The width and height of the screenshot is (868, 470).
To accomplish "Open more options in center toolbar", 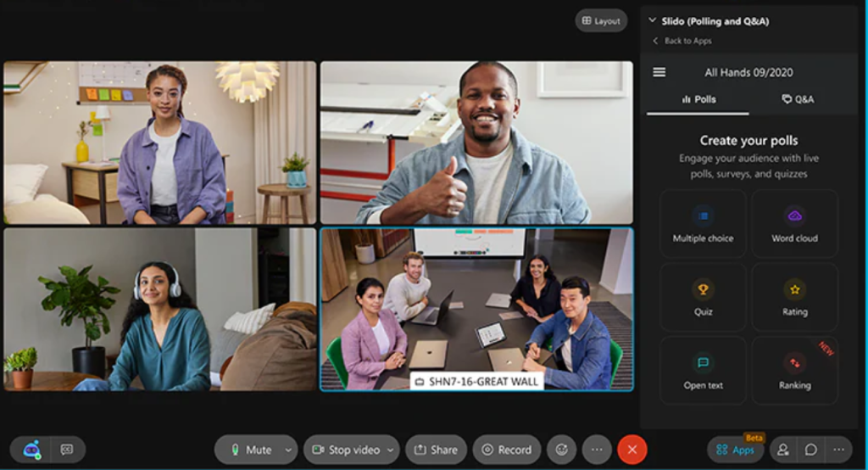I will click(x=596, y=450).
